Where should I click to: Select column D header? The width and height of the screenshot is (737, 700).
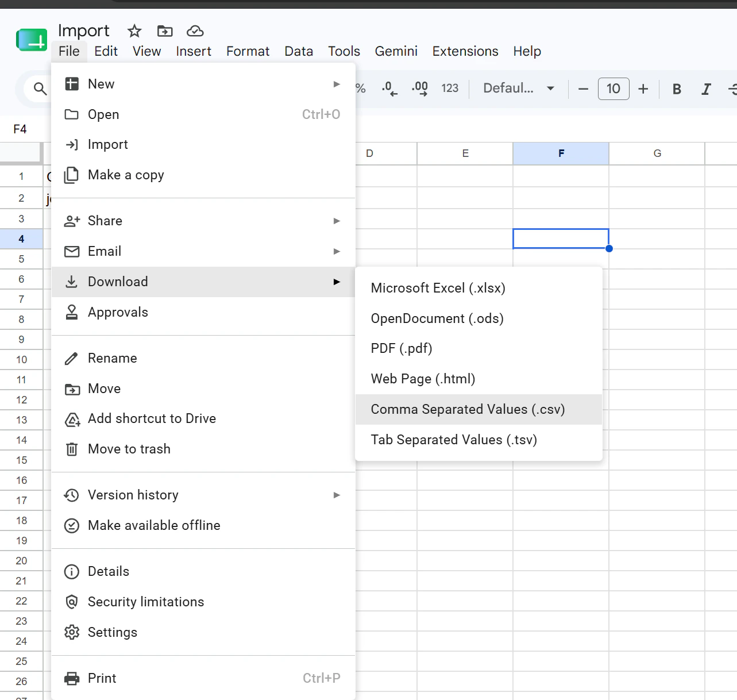click(x=386, y=153)
